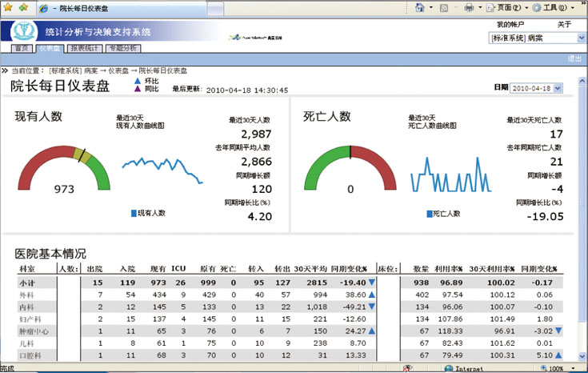Click the 妇产科 department row label
The height and width of the screenshot is (373, 588).
(x=30, y=319)
